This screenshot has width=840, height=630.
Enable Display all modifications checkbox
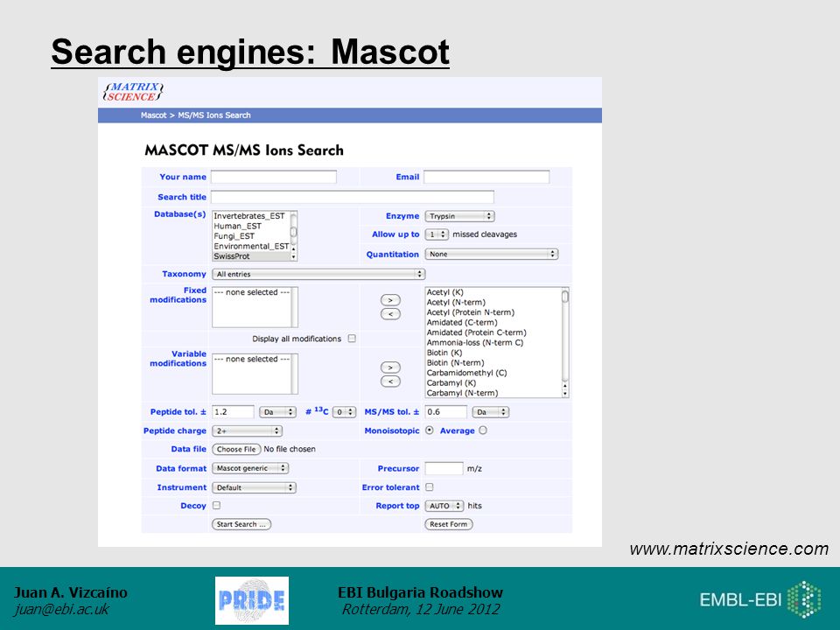[x=352, y=339]
